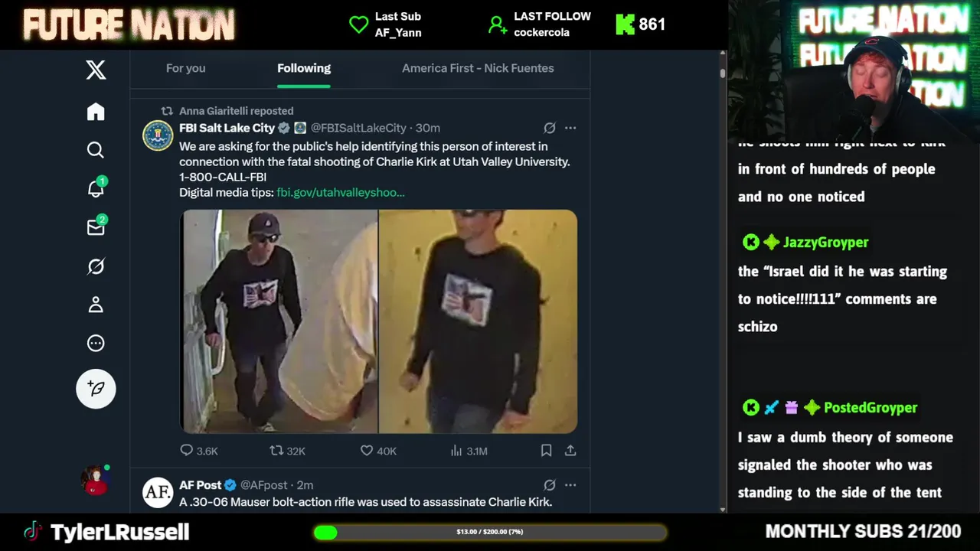
Task: Open Messages envelope icon
Action: pyautogui.click(x=96, y=227)
